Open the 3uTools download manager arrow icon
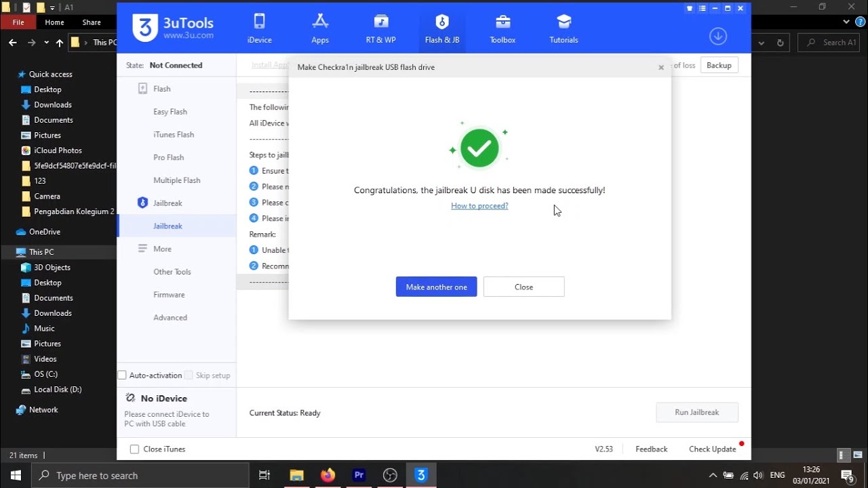 point(718,36)
